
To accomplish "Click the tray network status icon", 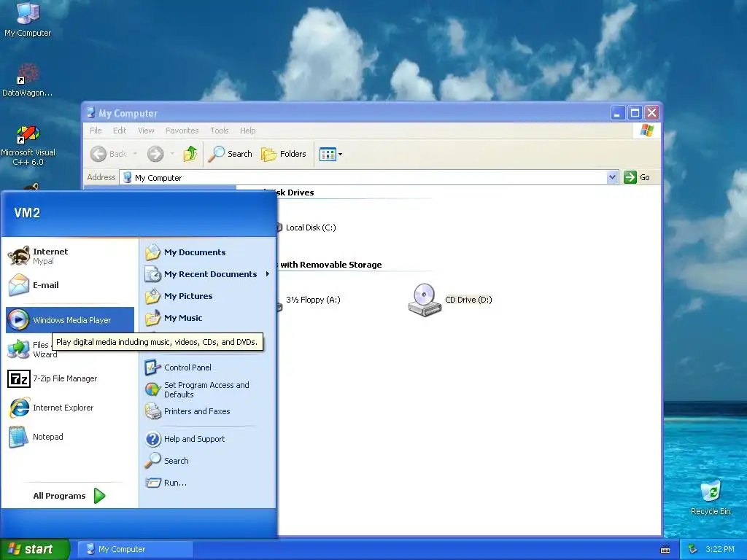I will (692, 549).
